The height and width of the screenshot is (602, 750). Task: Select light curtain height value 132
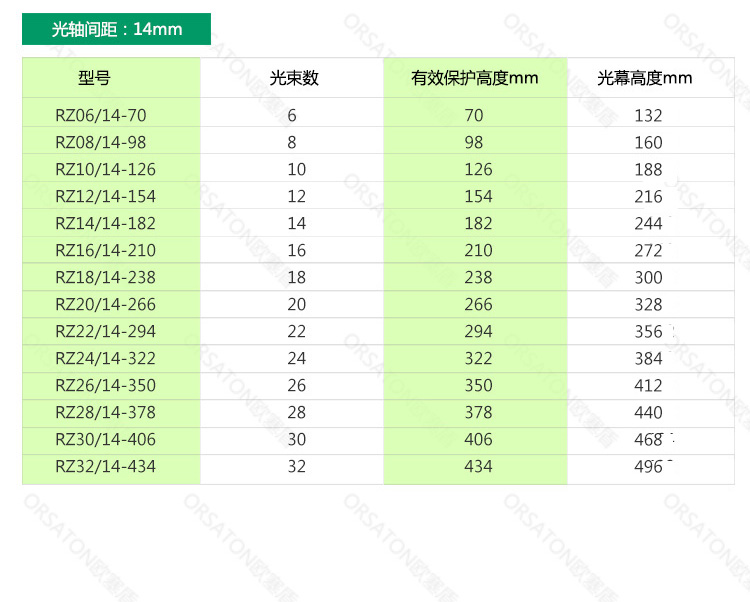(x=648, y=115)
